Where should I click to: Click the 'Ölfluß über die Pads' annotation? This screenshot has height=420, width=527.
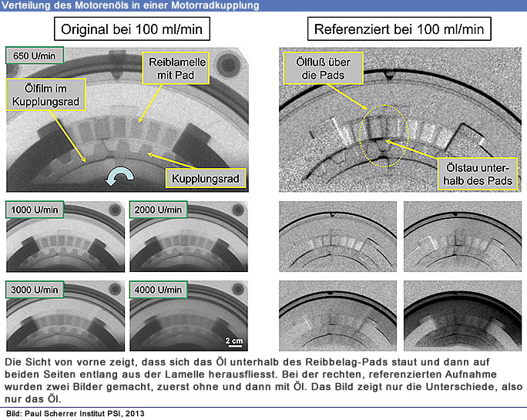(323, 69)
